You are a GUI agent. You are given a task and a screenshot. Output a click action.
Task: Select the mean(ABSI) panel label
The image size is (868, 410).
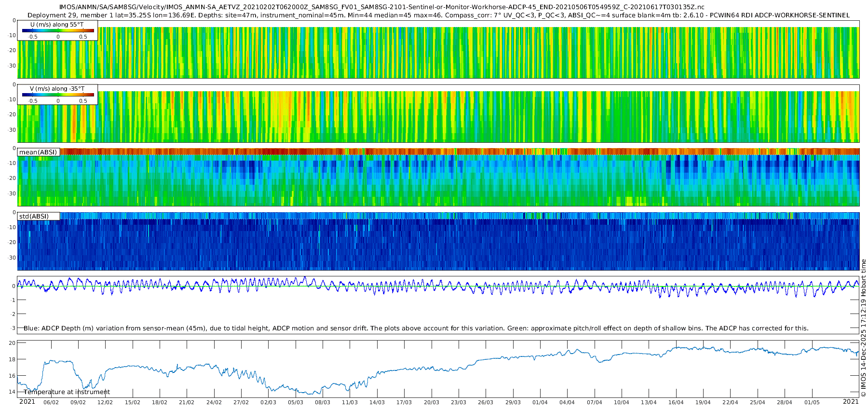point(38,152)
